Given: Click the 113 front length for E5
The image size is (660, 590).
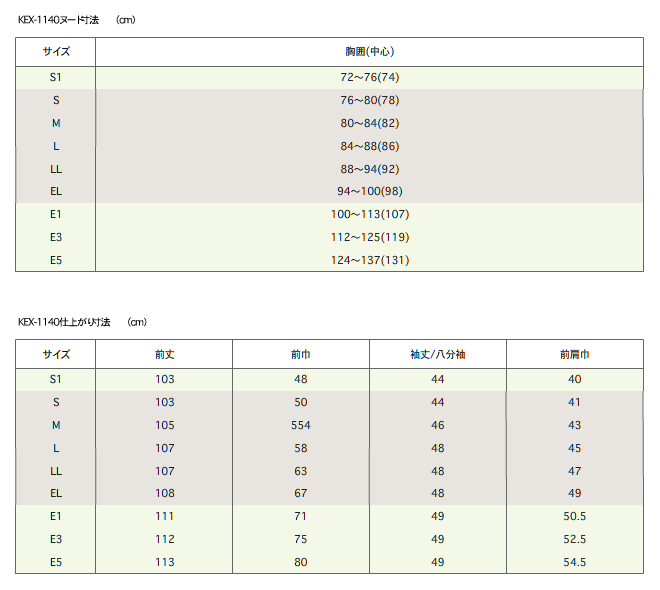Looking at the screenshot, I should click(x=164, y=562).
